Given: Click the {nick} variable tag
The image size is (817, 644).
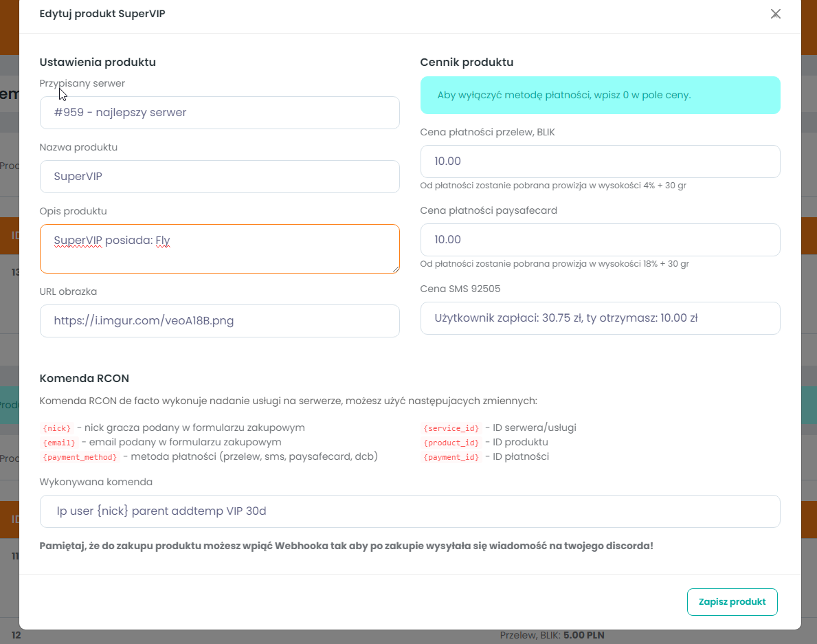Looking at the screenshot, I should click(x=57, y=428).
